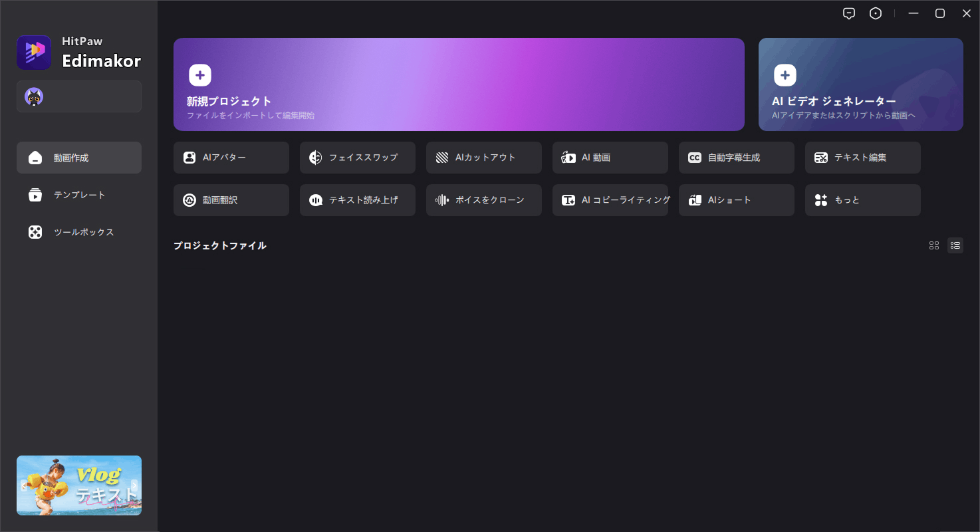Click the ボイスをクローン waveform icon
This screenshot has height=532, width=980.
coord(442,200)
